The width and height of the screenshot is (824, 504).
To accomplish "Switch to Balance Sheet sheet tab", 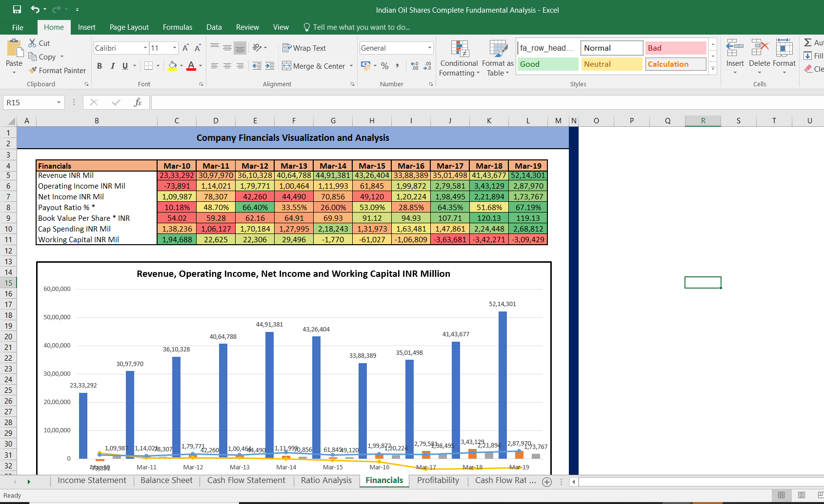I will [166, 480].
